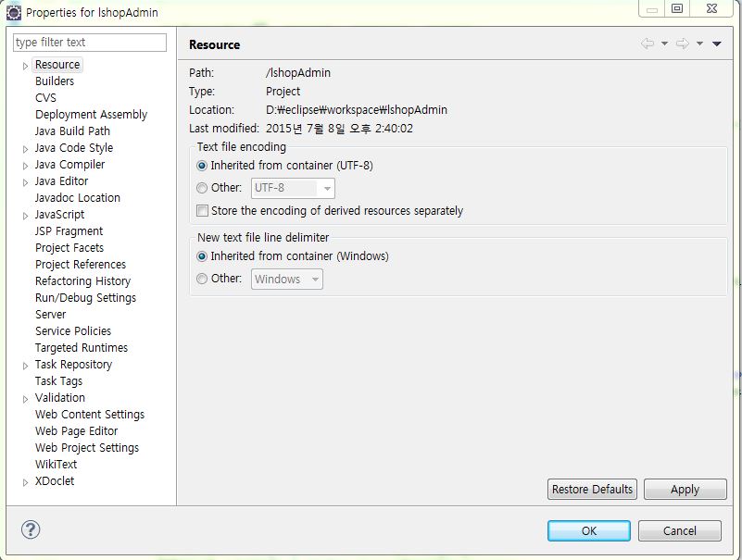The width and height of the screenshot is (742, 560).
Task: Click the Forward navigation arrow icon
Action: pos(683,44)
